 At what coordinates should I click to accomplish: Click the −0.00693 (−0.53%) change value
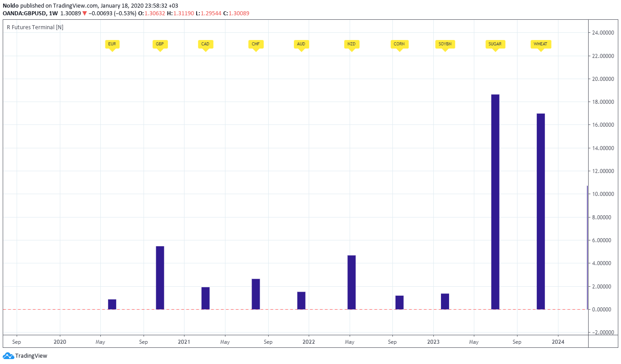click(x=112, y=13)
